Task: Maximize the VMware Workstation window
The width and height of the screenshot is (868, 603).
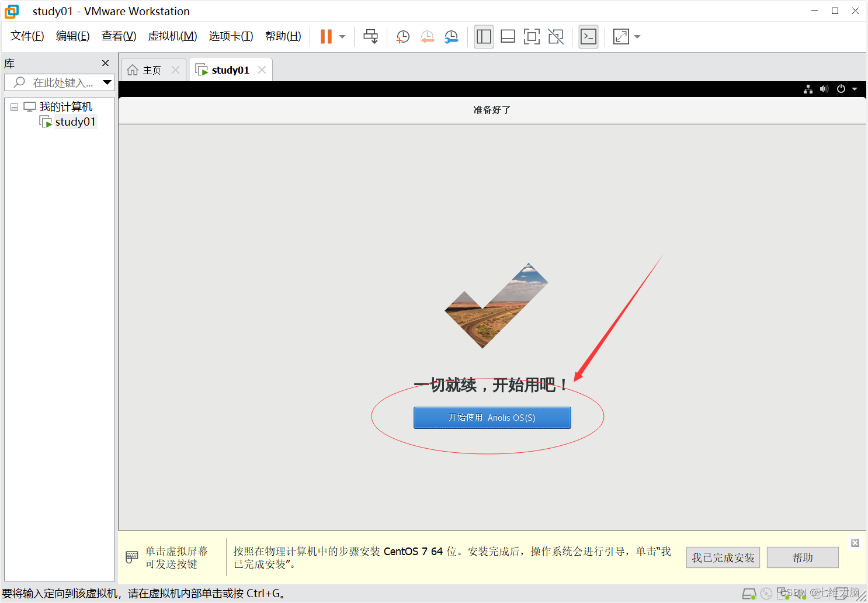Action: (835, 11)
